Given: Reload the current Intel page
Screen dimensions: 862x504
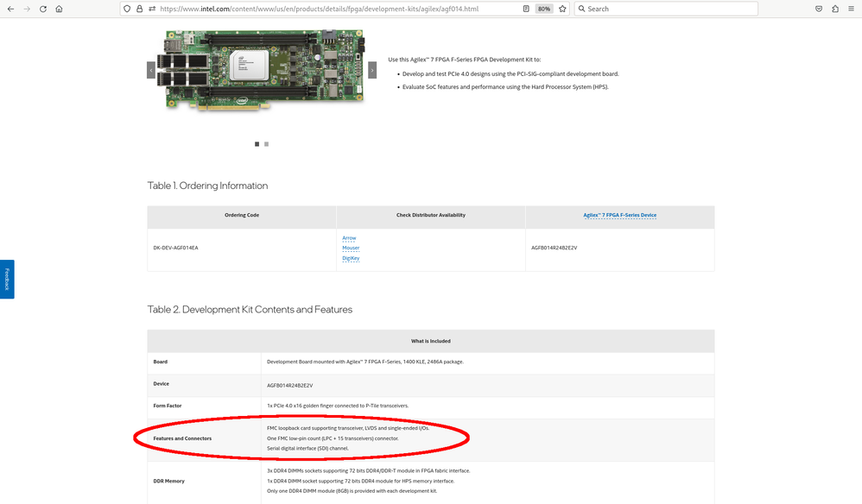Looking at the screenshot, I should 43,9.
